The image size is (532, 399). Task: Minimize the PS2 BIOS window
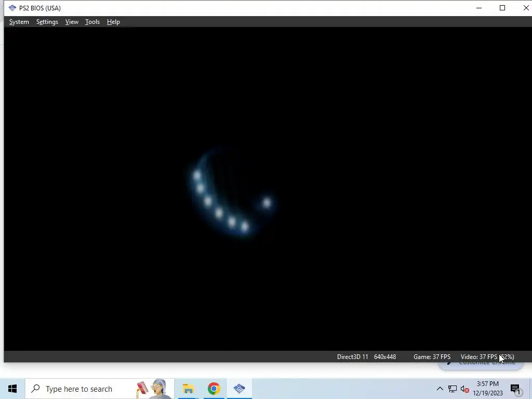[478, 8]
